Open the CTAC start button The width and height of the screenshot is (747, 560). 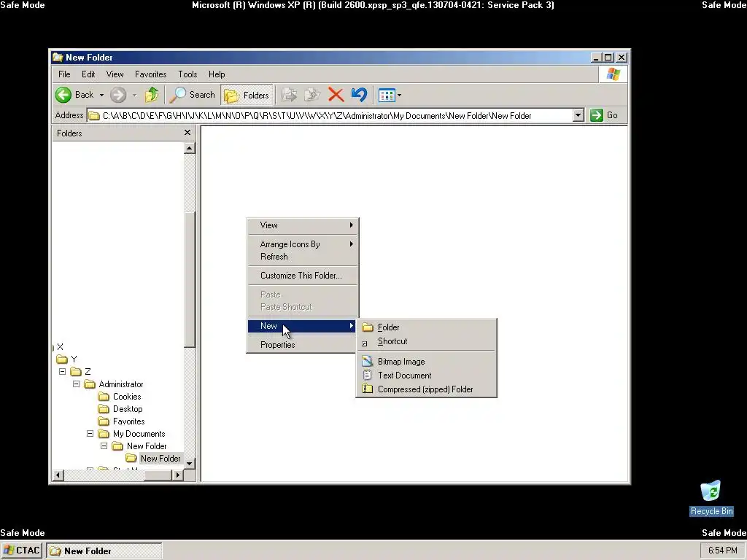click(21, 551)
